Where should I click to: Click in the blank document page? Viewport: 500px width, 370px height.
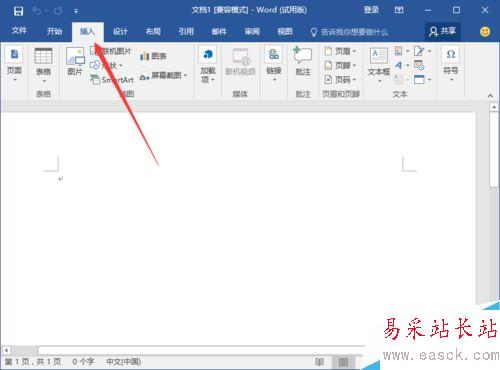coord(238,230)
